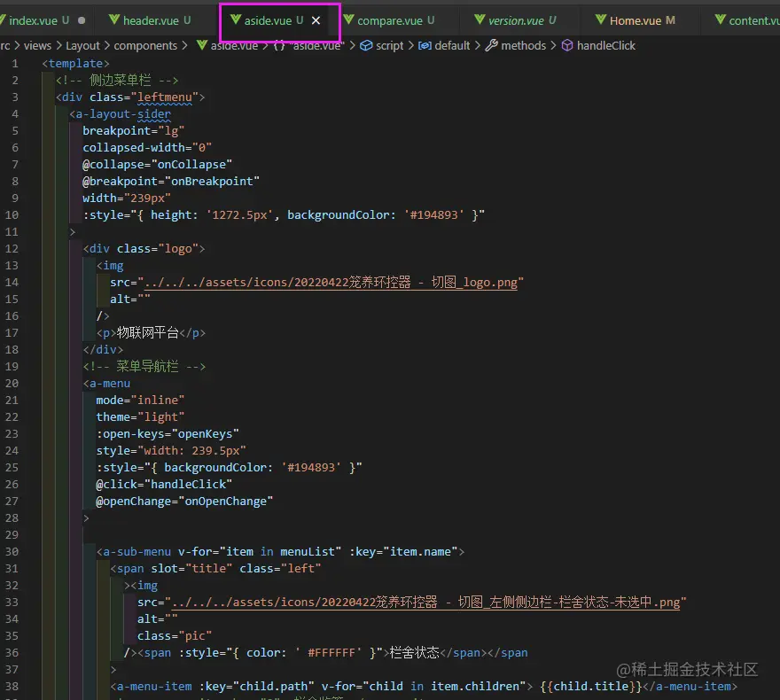Click the @click="handleClick" handler
Viewport: 780px width, 700px height.
tap(164, 484)
